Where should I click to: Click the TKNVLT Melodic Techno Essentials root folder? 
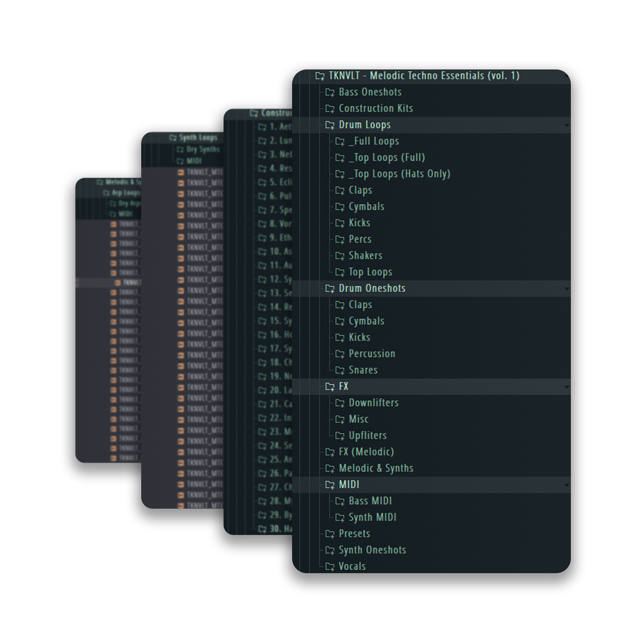click(x=424, y=76)
